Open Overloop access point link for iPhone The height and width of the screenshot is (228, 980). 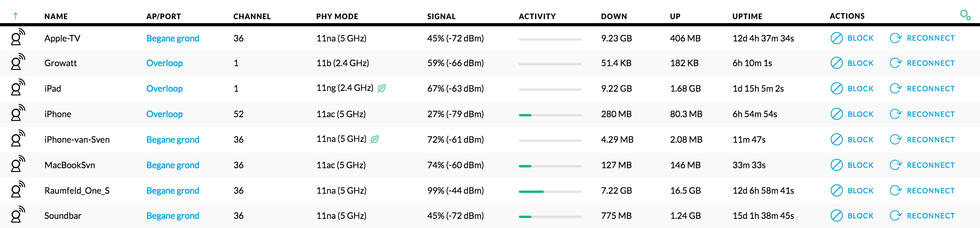click(x=164, y=114)
